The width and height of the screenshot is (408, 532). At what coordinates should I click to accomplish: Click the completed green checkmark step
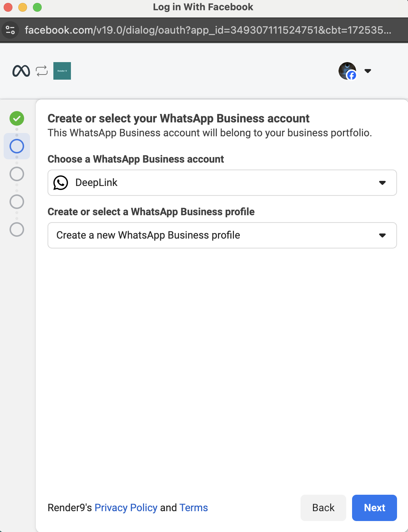pos(17,118)
